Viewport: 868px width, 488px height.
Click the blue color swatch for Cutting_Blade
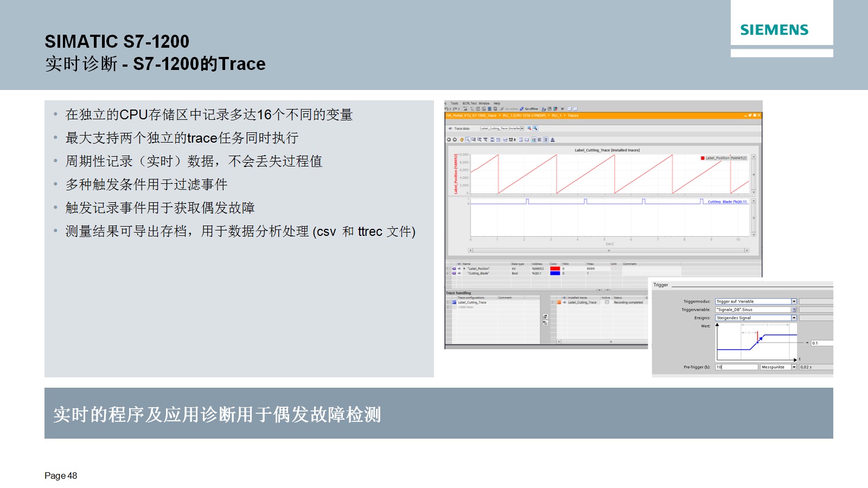[555, 273]
